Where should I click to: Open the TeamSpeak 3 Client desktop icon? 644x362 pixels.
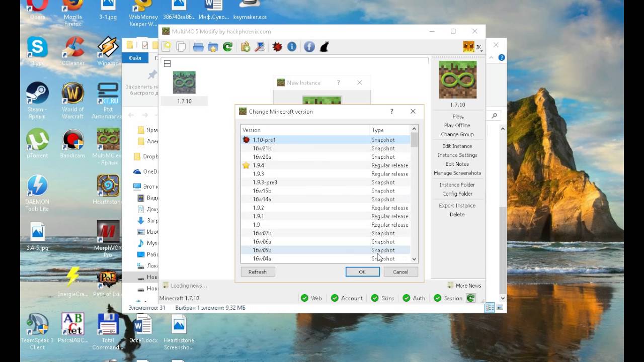coord(37,332)
